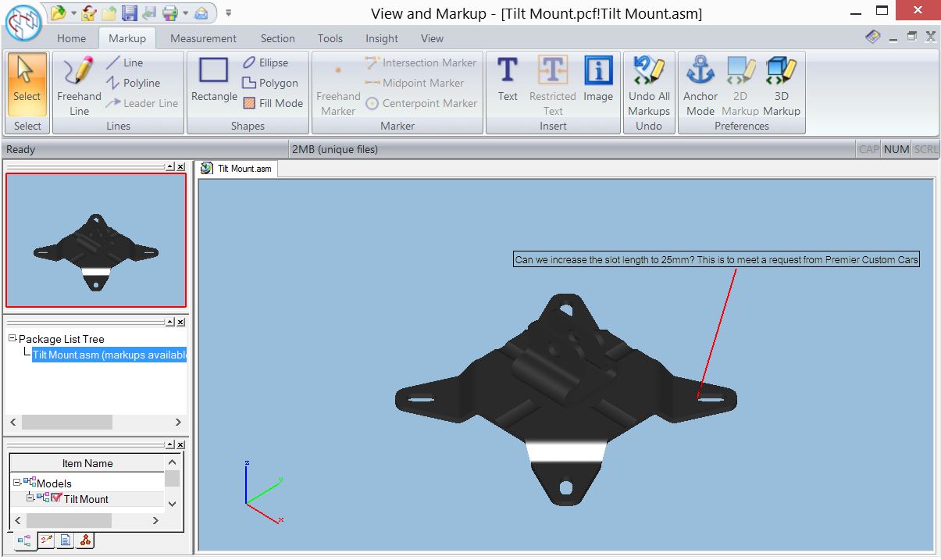The image size is (941, 560).
Task: Collapse the Models tree node
Action: coord(17,483)
